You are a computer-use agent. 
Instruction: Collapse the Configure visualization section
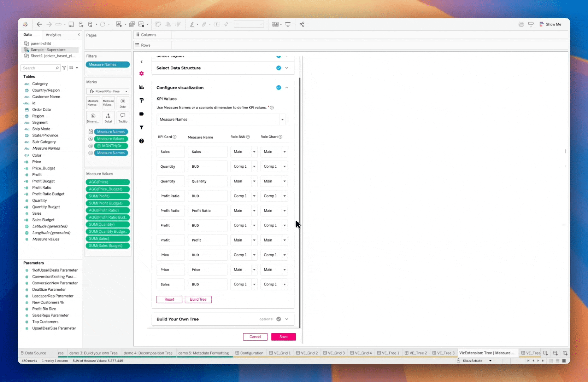pos(287,88)
